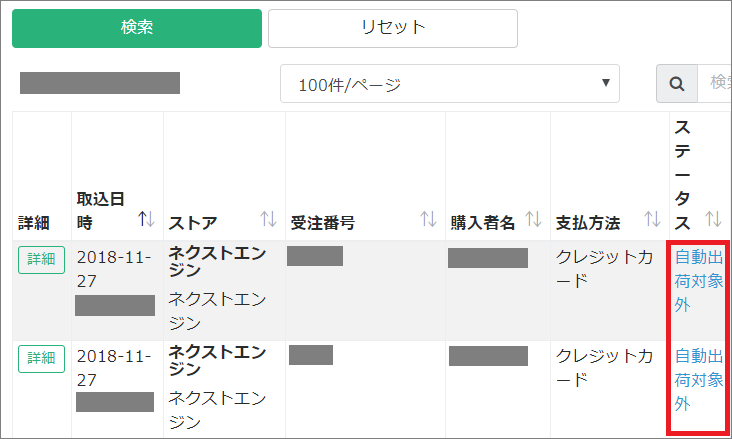Image resolution: width=732 pixels, height=439 pixels.
Task: Click the 受注番号 column header text
Action: point(322,222)
